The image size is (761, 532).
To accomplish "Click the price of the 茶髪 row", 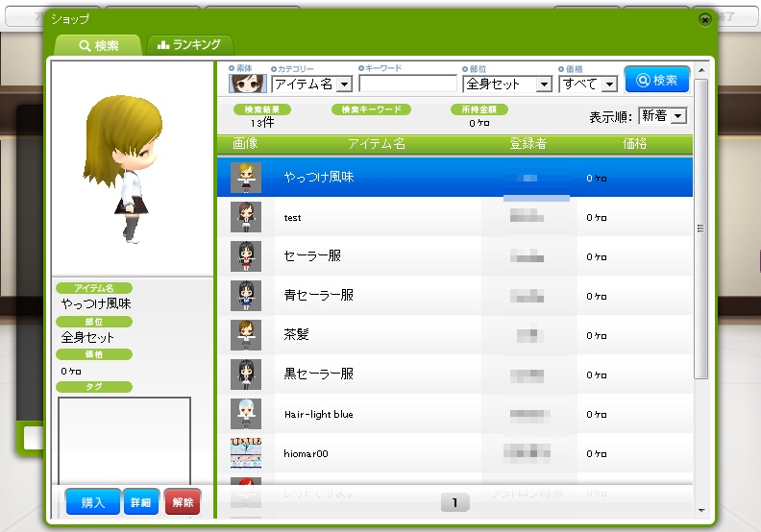I will pos(596,335).
